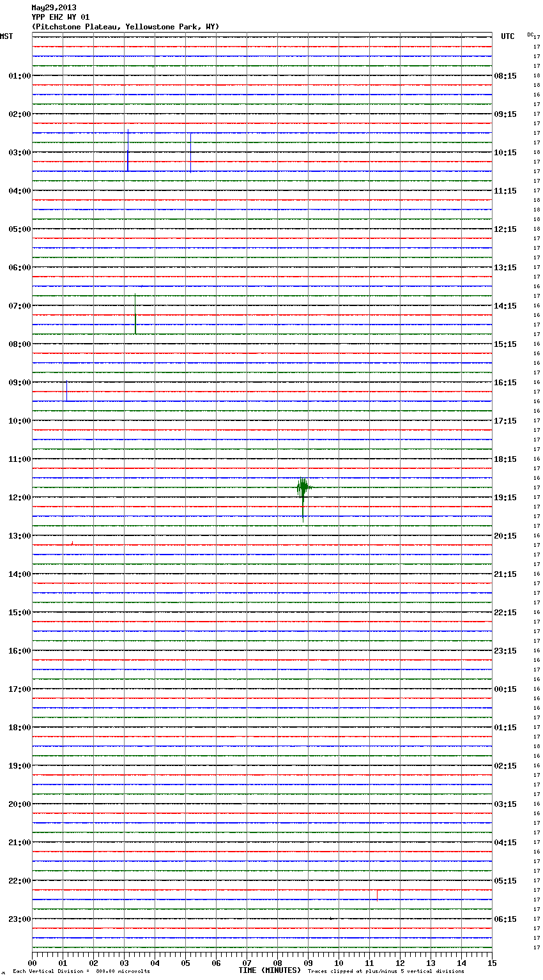Click the 14:15 UTC time label
543x980 pixels.
tap(505, 306)
